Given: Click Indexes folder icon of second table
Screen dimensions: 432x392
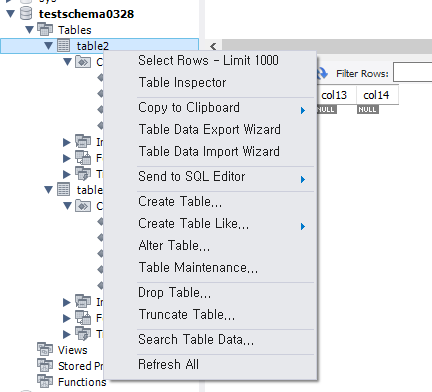Looking at the screenshot, I should (83, 301).
